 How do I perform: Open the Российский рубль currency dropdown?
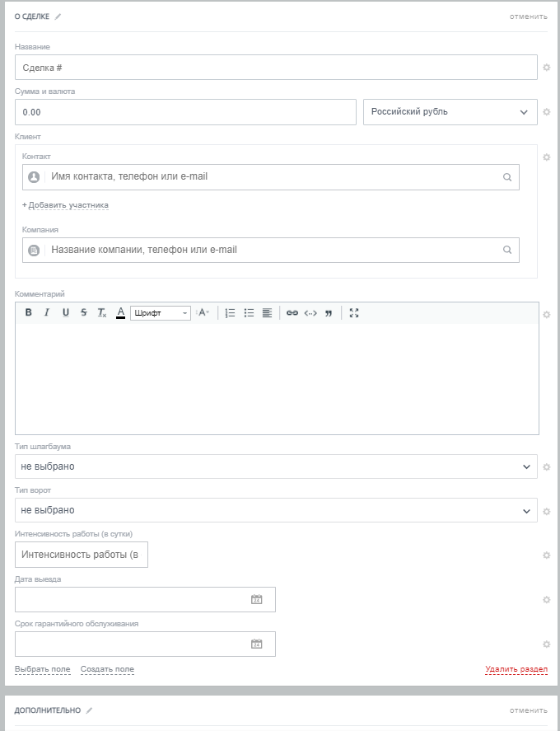click(x=450, y=112)
